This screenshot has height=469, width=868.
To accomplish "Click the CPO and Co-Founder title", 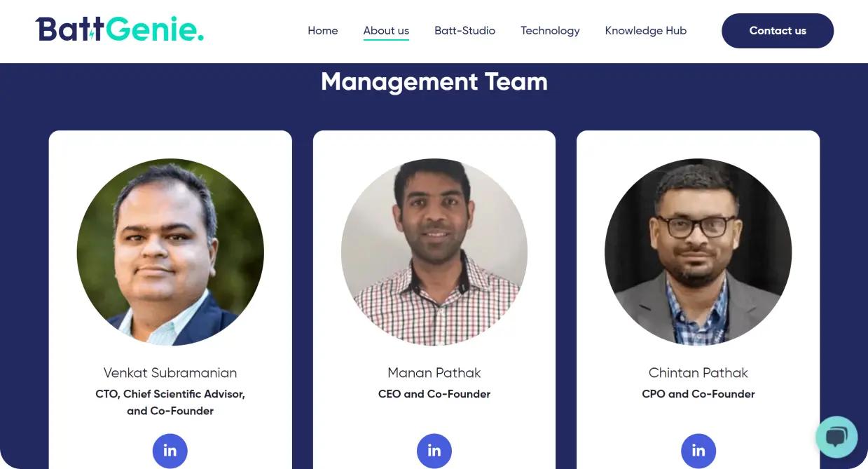I will 698,394.
